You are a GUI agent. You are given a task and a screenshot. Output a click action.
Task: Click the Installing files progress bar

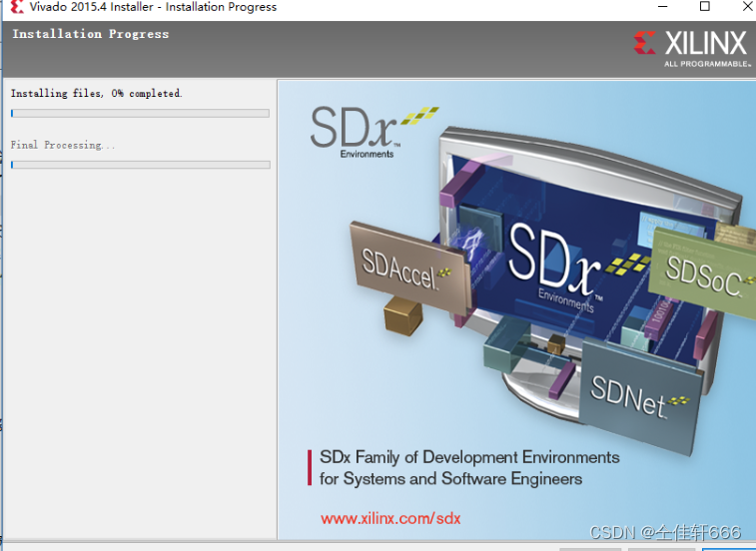(140, 113)
